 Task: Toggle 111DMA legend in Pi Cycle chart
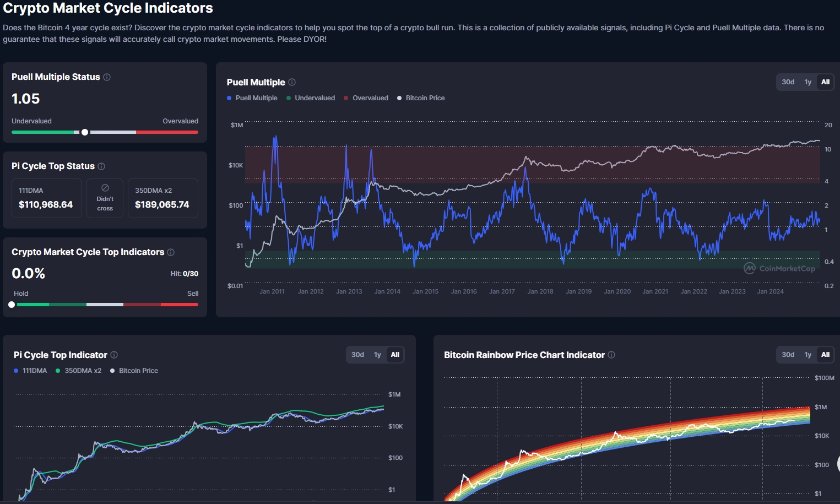point(30,371)
